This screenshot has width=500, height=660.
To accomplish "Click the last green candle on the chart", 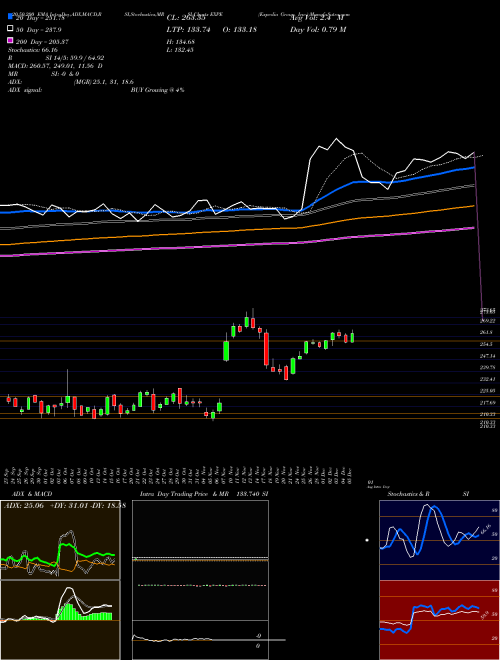I will [352, 337].
